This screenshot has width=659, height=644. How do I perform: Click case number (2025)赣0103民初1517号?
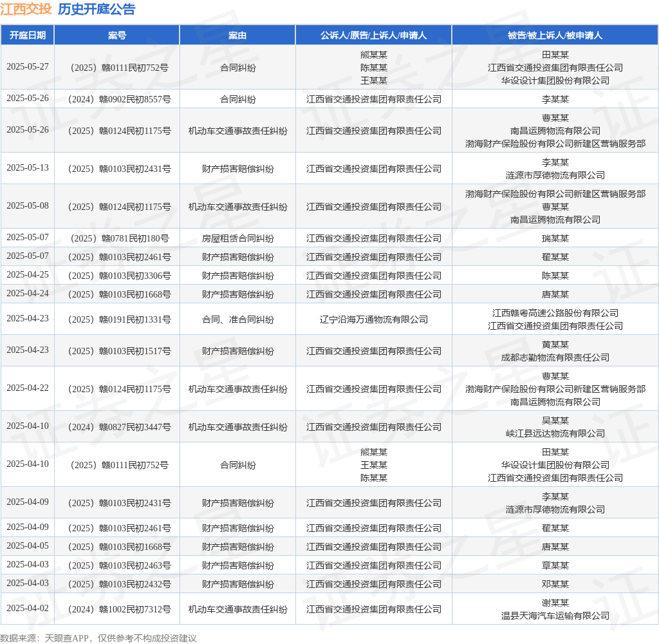pos(119,351)
